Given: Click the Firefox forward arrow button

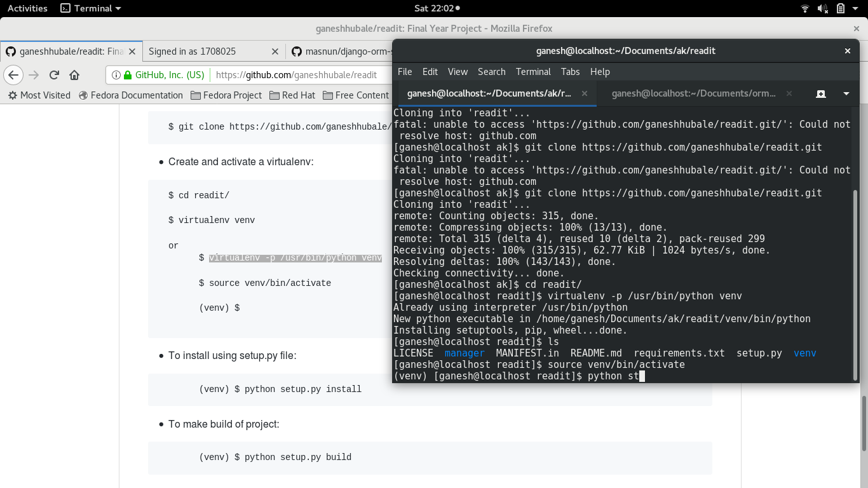Looking at the screenshot, I should [34, 75].
